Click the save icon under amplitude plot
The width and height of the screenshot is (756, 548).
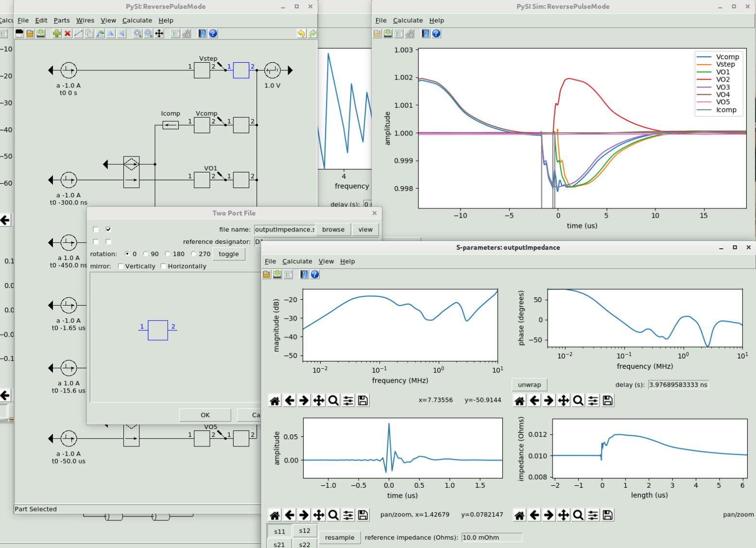click(363, 515)
